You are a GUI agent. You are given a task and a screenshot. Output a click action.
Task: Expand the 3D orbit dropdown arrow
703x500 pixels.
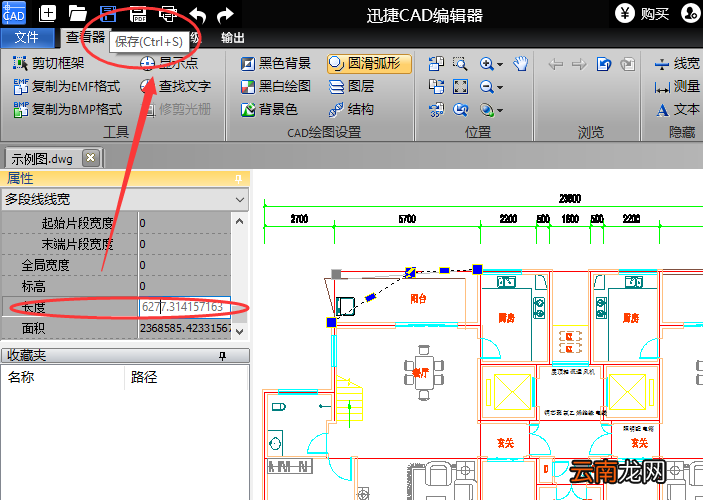[x=500, y=110]
